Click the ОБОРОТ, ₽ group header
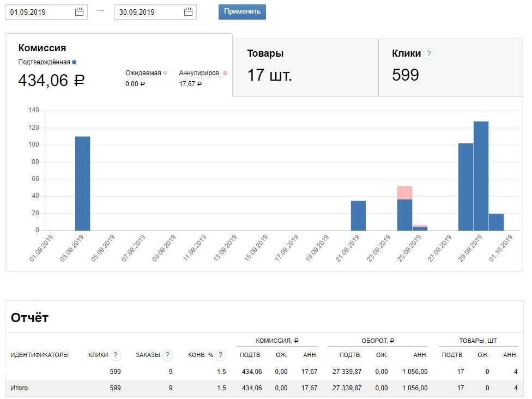 click(378, 341)
